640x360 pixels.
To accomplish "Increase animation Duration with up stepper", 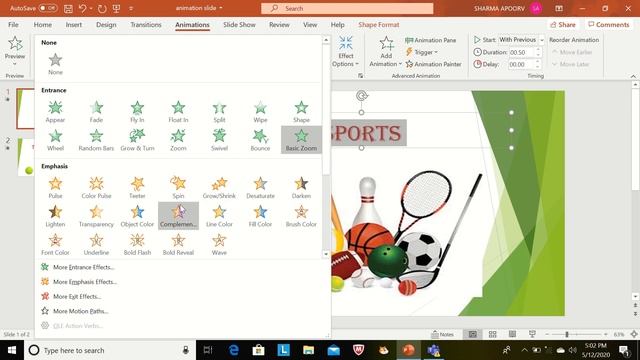I will [x=538, y=50].
